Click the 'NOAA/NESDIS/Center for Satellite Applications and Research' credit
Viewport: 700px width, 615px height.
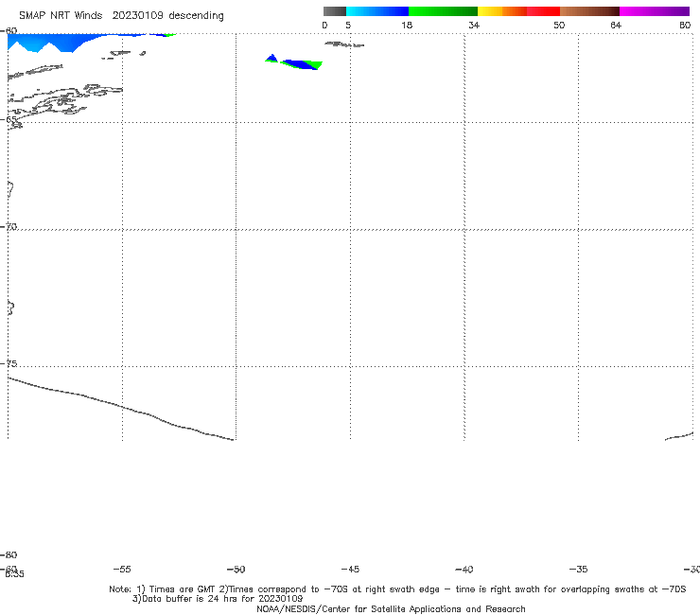(x=391, y=609)
